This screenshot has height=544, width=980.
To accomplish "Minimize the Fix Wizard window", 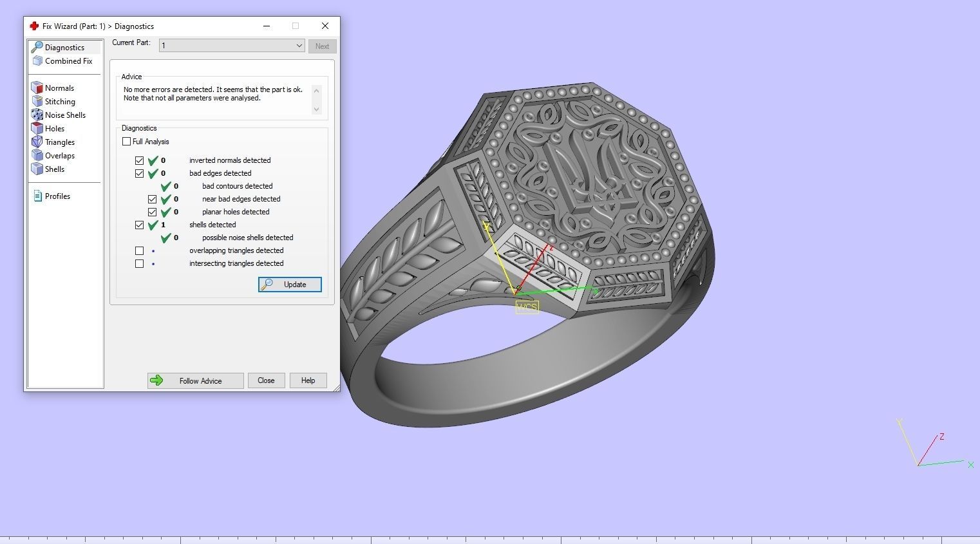I will pos(267,26).
